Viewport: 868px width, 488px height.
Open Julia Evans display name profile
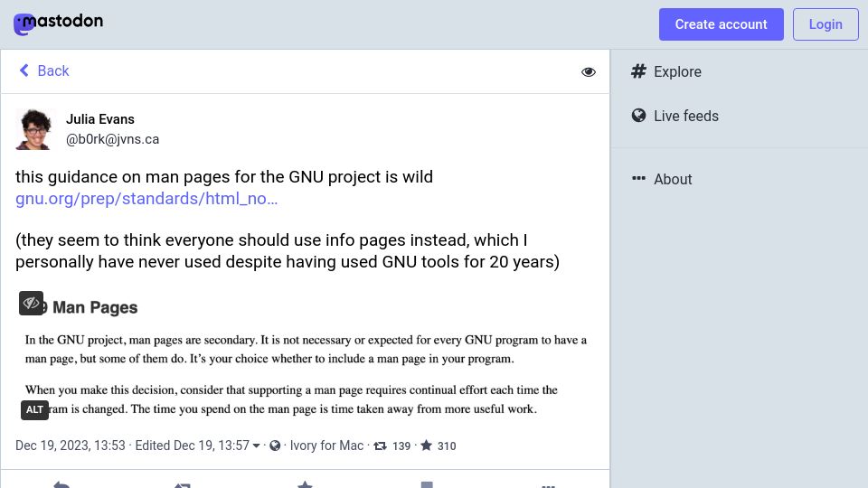100,119
